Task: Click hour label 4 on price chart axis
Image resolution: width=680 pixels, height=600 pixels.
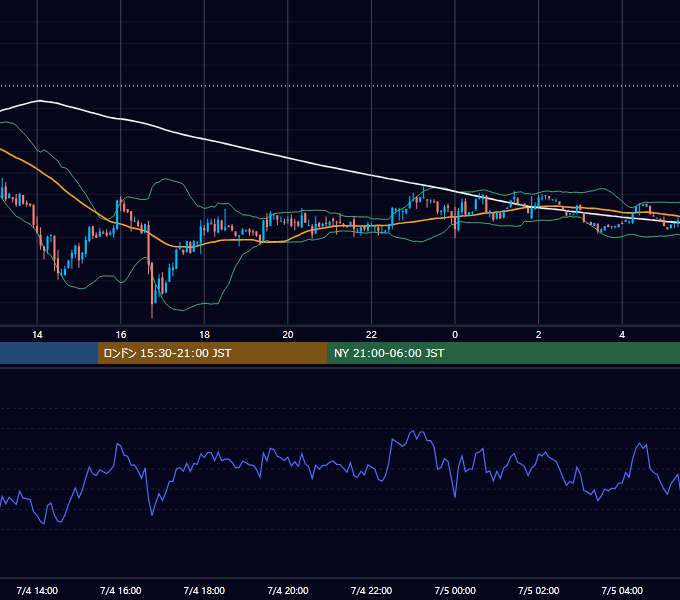Action: point(622,335)
